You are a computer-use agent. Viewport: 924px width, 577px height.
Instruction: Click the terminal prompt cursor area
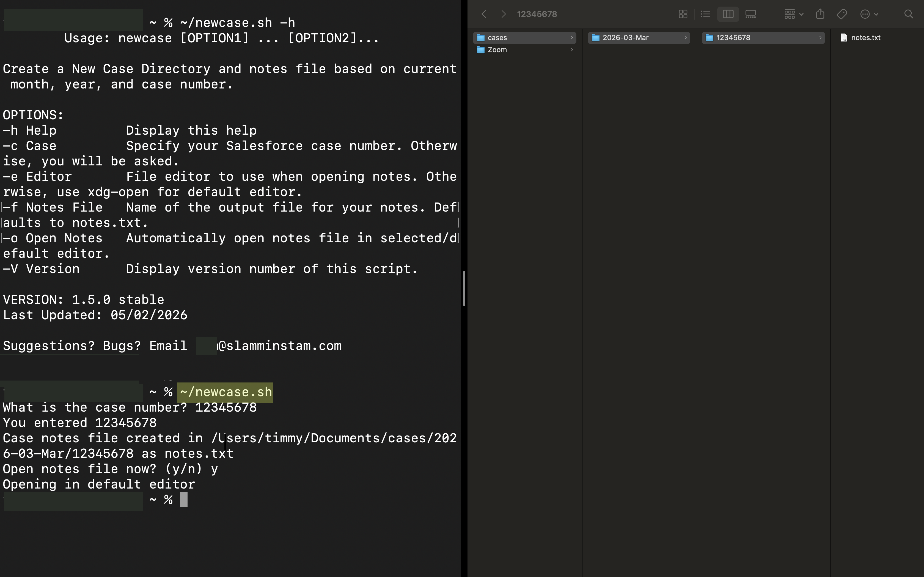click(184, 500)
